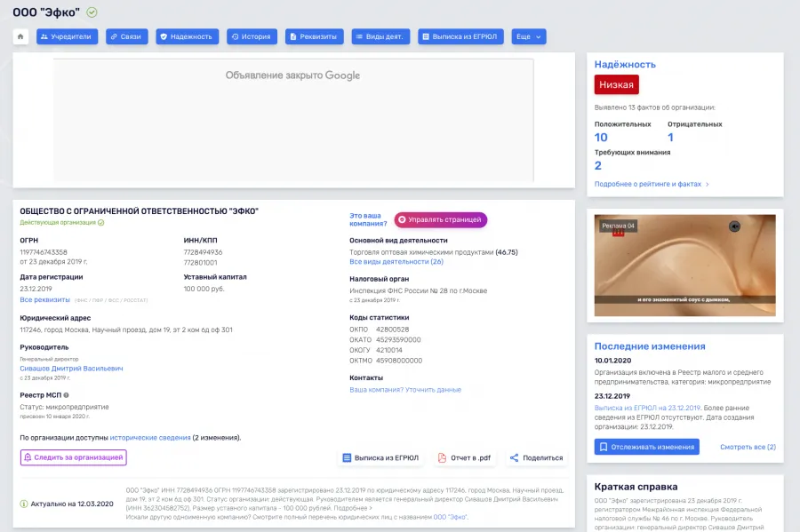
Task: Click the bell icon in Следить за организацией
Action: pyautogui.click(x=28, y=457)
